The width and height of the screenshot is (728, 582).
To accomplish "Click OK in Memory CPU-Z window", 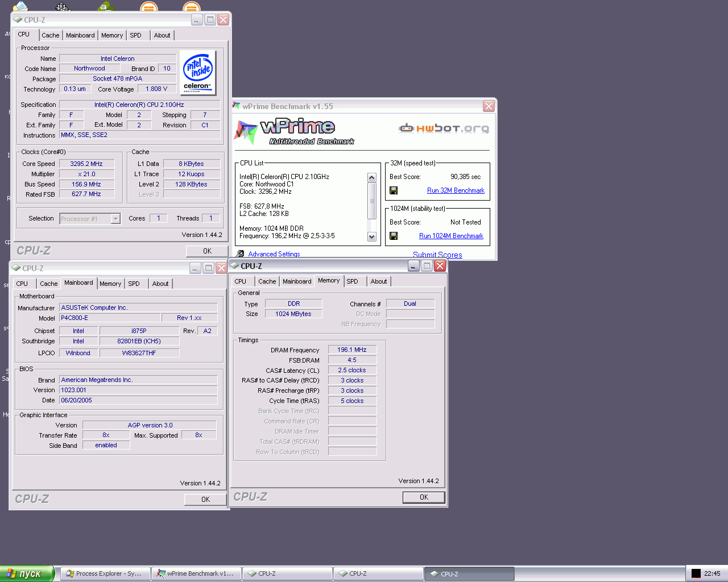I will tap(424, 497).
